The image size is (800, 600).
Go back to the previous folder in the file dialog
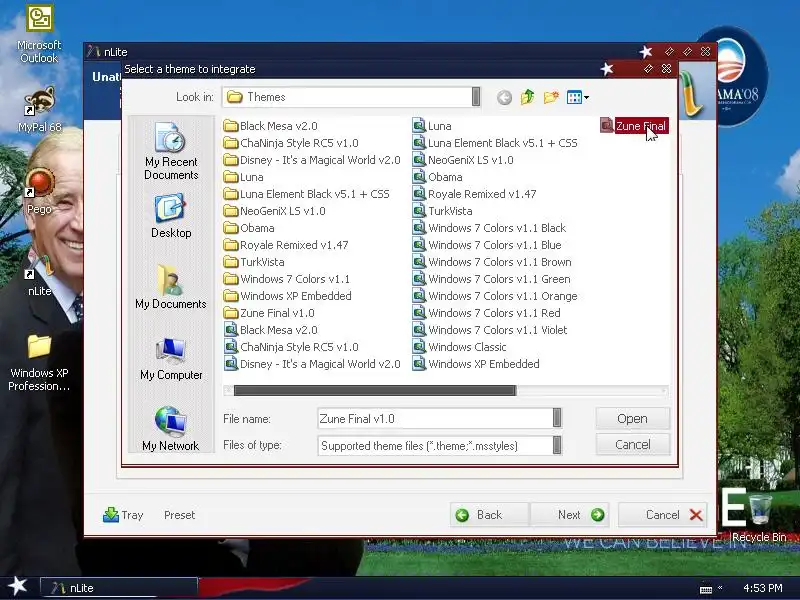click(x=504, y=97)
